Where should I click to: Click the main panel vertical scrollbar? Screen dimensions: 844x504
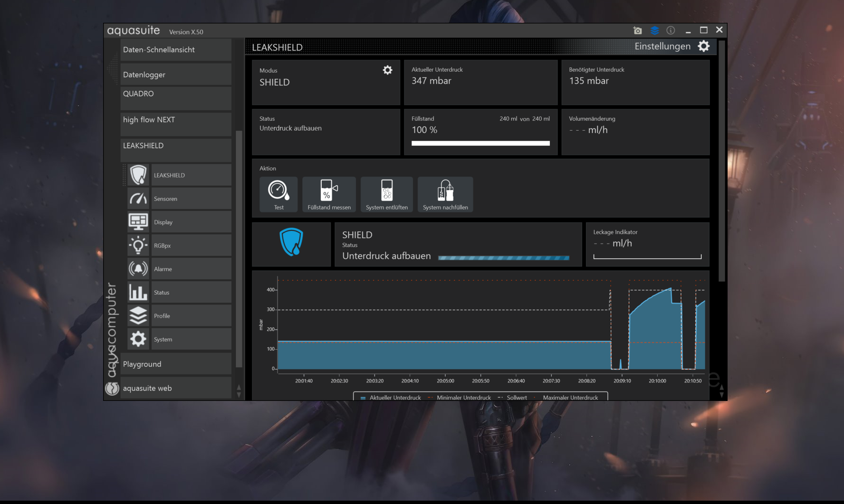(722, 161)
